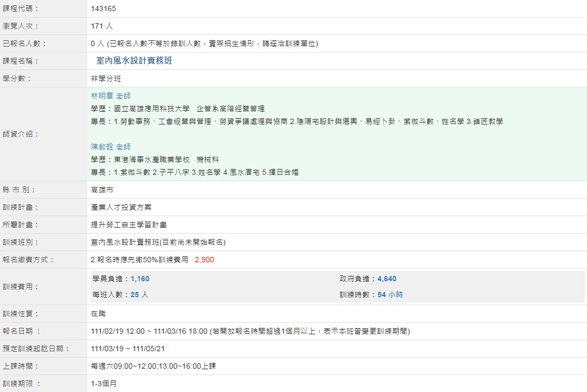Click the view count 171 人

tap(102, 26)
